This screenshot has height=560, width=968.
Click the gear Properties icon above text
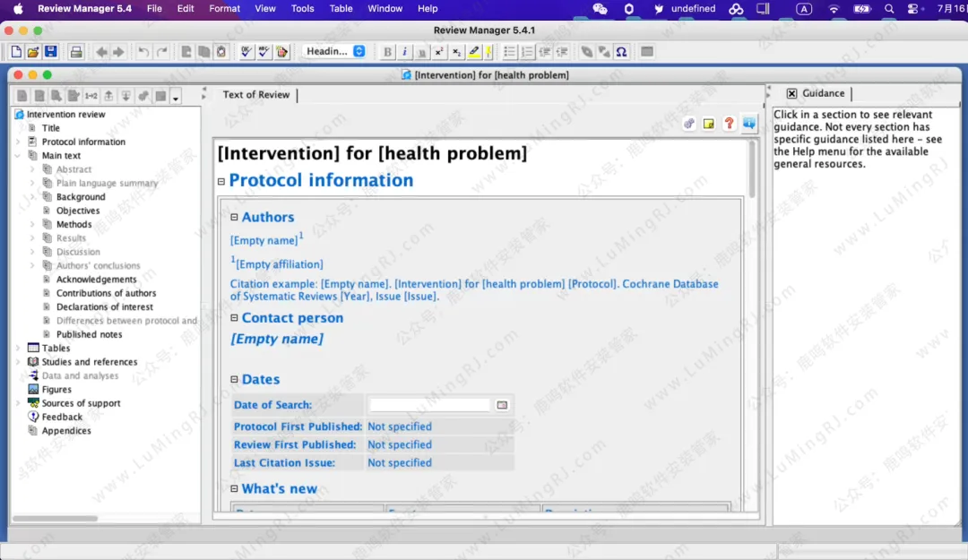coord(688,124)
